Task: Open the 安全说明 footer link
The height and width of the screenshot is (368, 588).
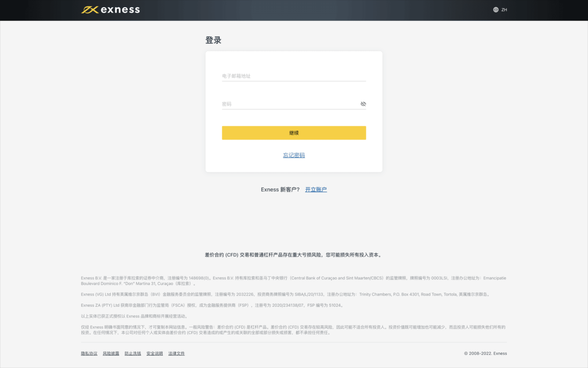Action: [154, 353]
